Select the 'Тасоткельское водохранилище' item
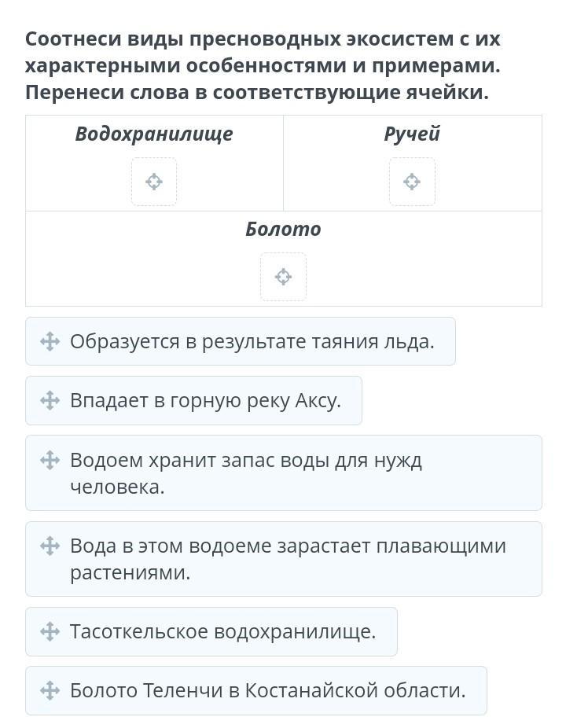 tap(222, 631)
